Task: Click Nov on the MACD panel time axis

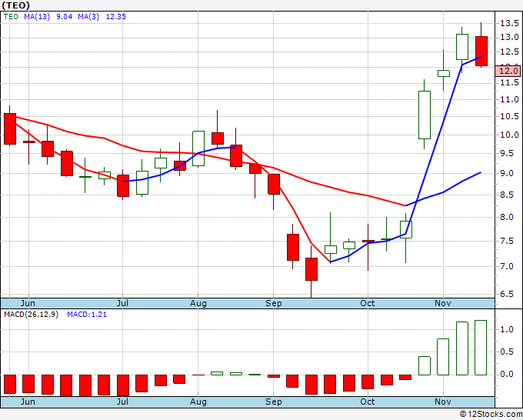Action: click(x=442, y=402)
